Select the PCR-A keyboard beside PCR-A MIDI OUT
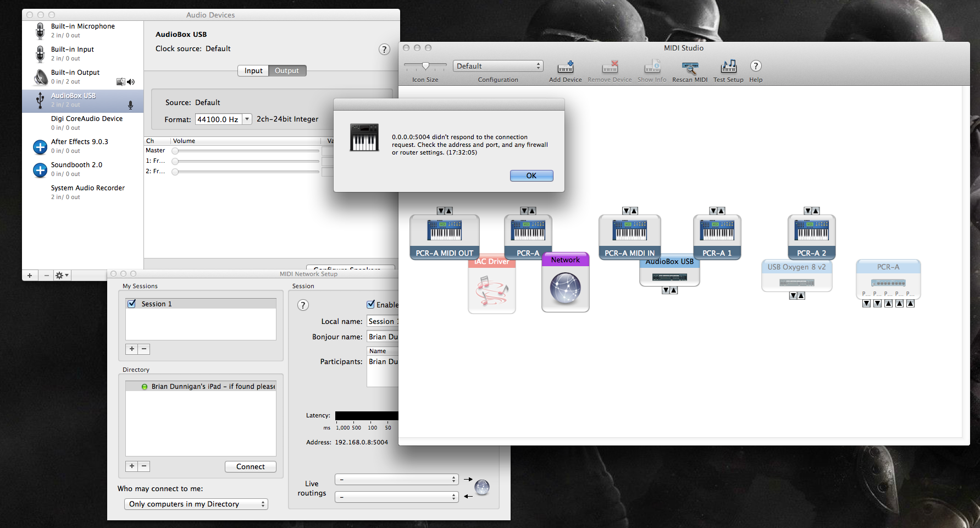Viewport: 980px width, 528px height. [x=528, y=234]
